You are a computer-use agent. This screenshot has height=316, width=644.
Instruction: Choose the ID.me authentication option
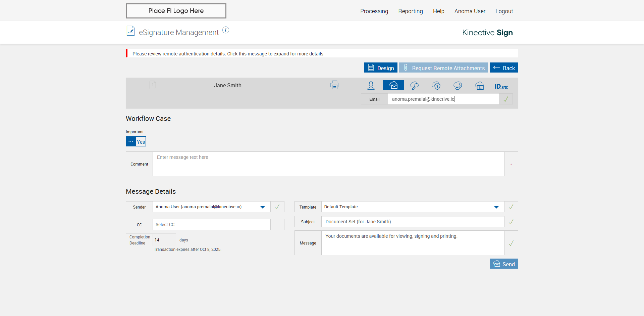(x=501, y=86)
